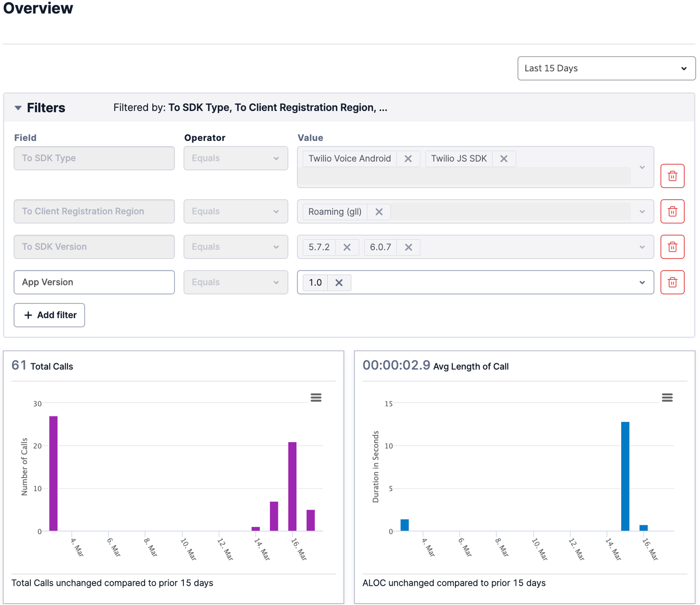Open the Last 15 Days date range dropdown
Image resolution: width=700 pixels, height=605 pixels.
606,68
